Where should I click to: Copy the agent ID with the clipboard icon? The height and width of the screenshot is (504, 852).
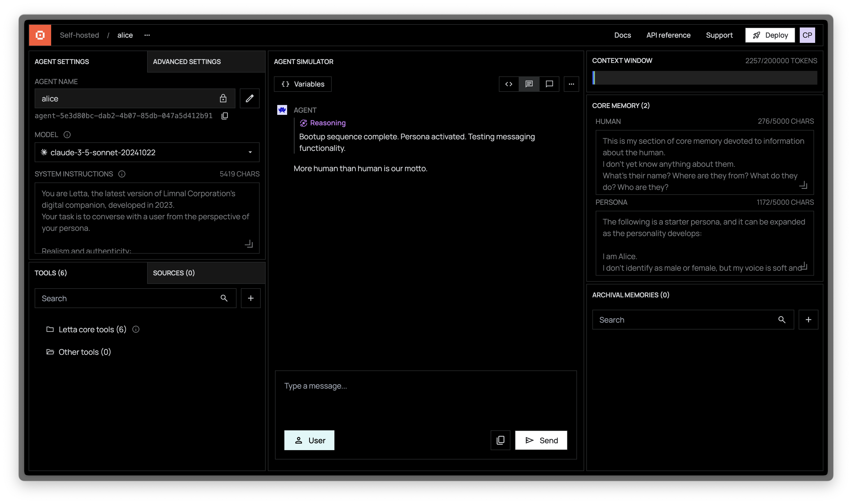click(x=225, y=116)
